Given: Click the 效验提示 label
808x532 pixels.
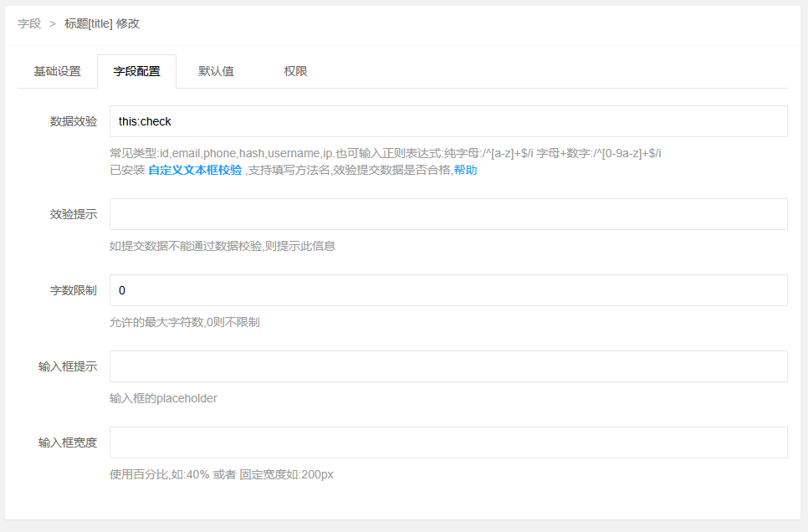Looking at the screenshot, I should tap(73, 214).
